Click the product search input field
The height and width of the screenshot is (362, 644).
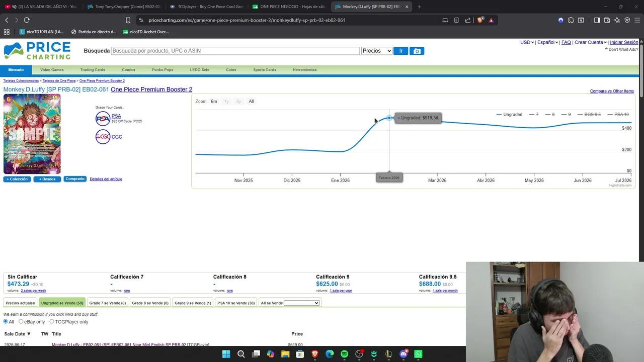point(235,51)
